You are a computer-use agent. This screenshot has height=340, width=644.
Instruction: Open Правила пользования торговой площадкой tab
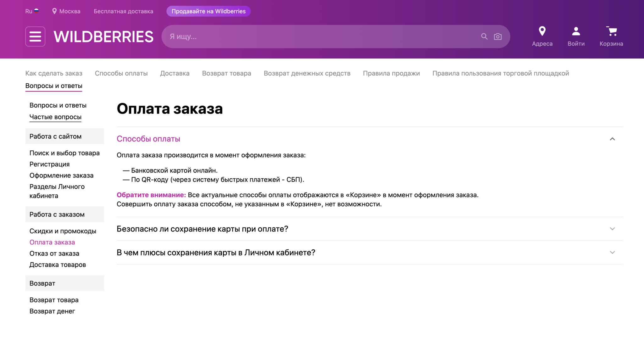point(501,73)
